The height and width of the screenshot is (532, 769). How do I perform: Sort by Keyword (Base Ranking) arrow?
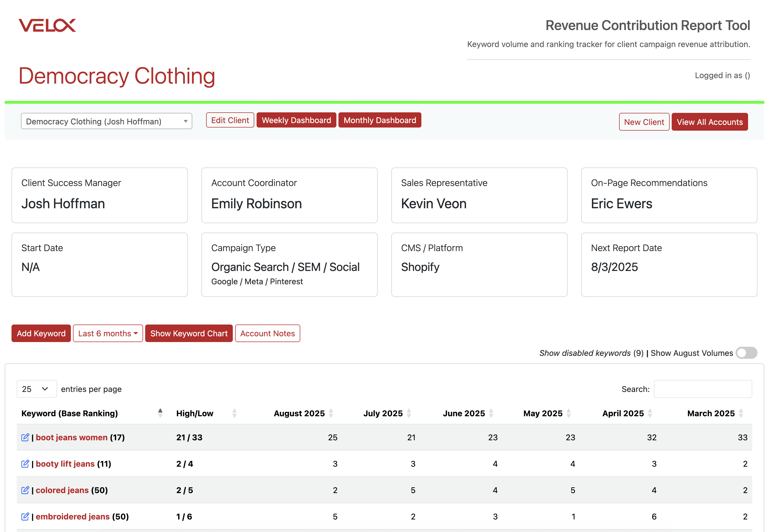pyautogui.click(x=160, y=413)
